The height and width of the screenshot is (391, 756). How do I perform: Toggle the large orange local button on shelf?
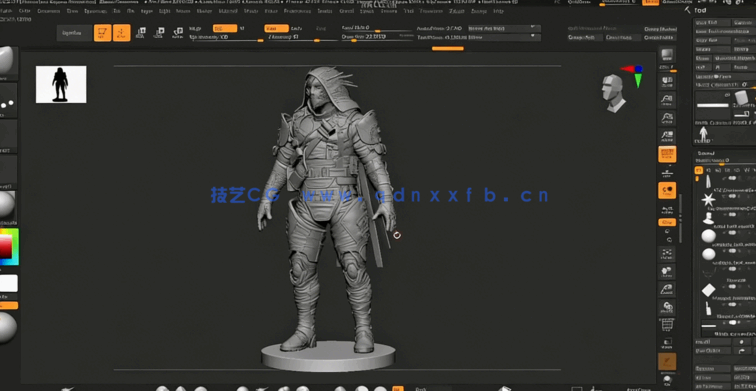pos(667,190)
